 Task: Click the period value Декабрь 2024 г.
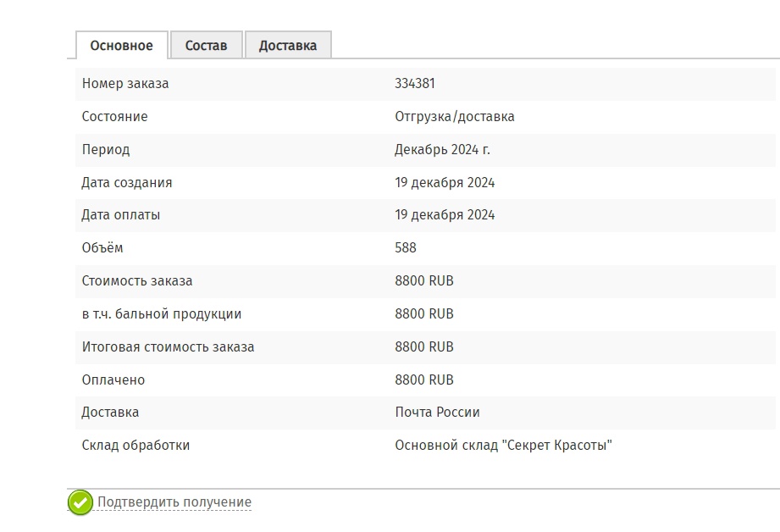[442, 150]
